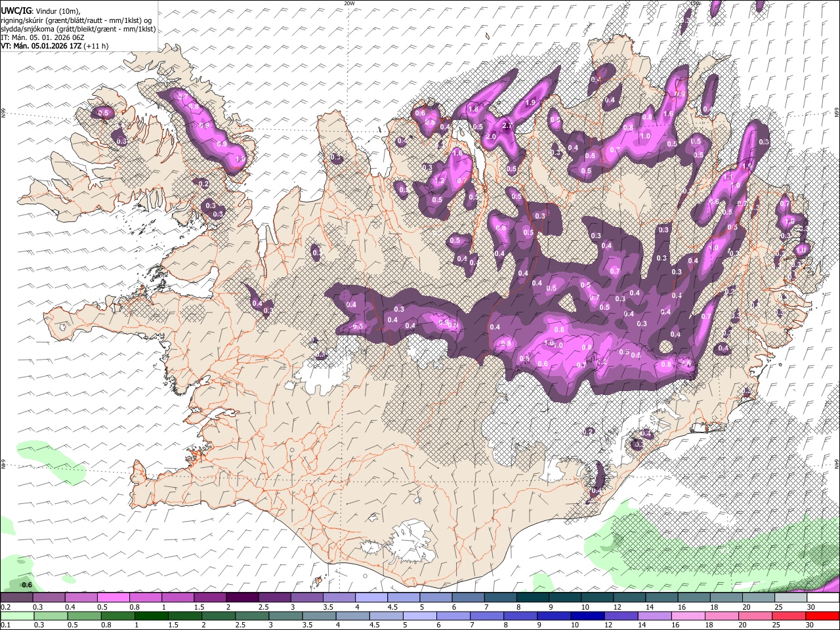Click the red 30 mm rain legend swatch
This screenshot has width=840, height=630.
pyautogui.click(x=822, y=616)
